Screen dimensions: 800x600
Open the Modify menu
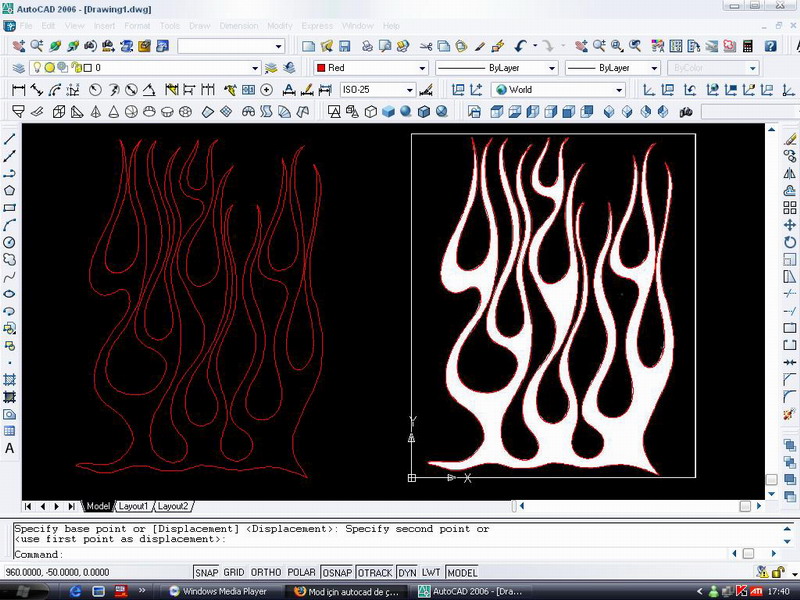point(280,26)
